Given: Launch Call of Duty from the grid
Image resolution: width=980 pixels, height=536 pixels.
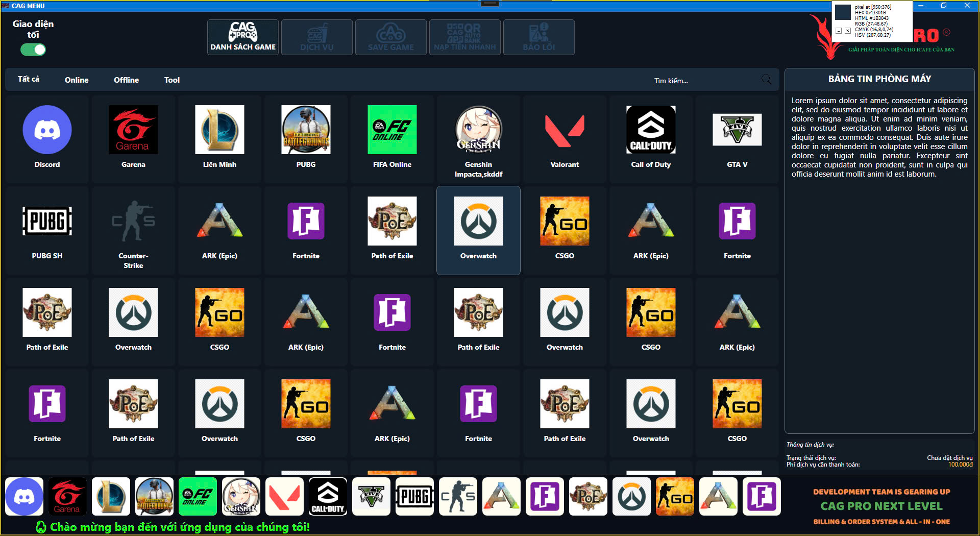Looking at the screenshot, I should pos(651,130).
